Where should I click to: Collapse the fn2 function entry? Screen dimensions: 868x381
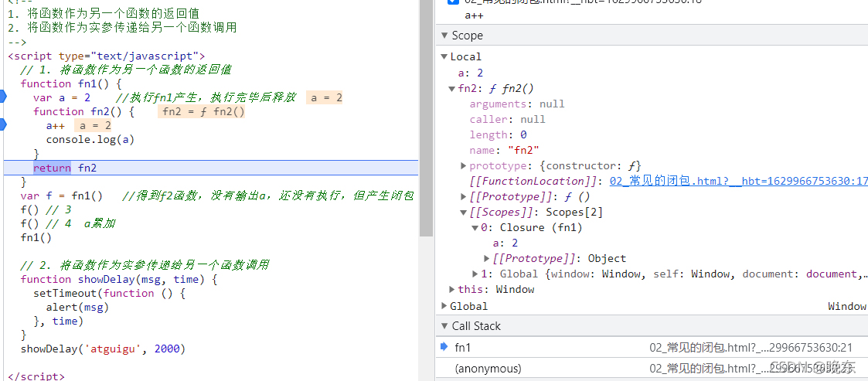click(452, 89)
